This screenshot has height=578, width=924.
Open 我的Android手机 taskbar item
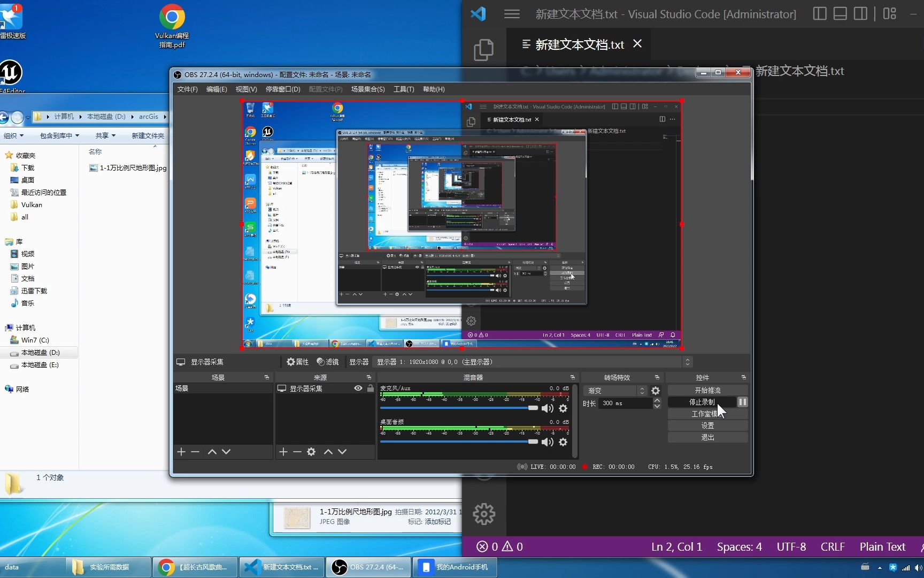click(x=455, y=567)
